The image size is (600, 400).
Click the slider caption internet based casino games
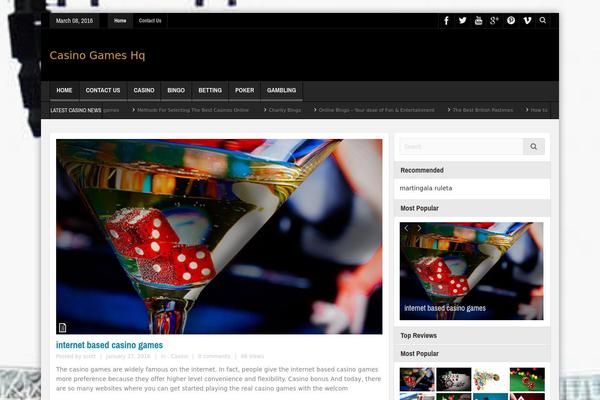point(445,308)
